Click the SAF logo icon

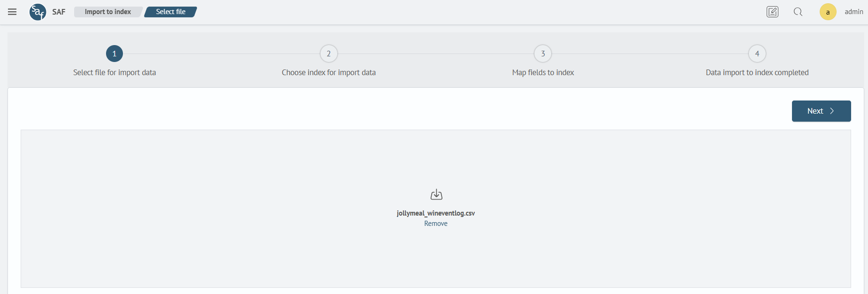(38, 12)
